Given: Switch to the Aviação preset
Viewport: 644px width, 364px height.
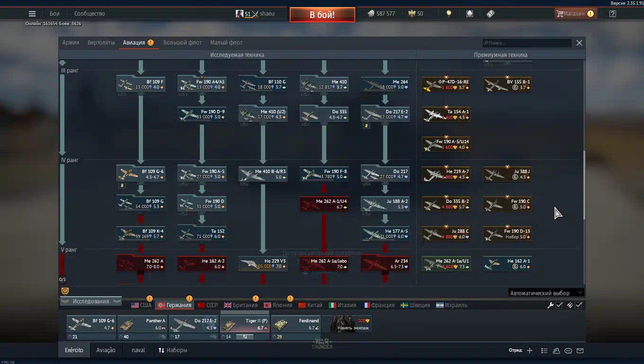Looking at the screenshot, I should pos(106,350).
